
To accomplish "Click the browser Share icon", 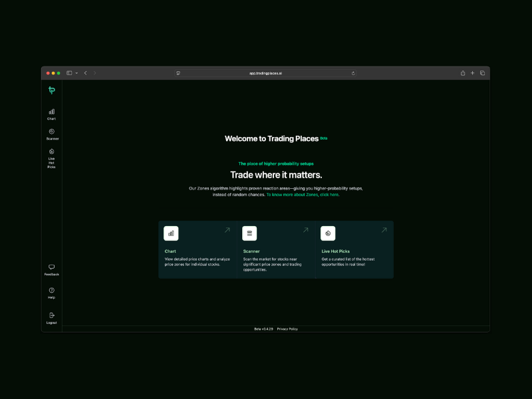I will (x=463, y=73).
